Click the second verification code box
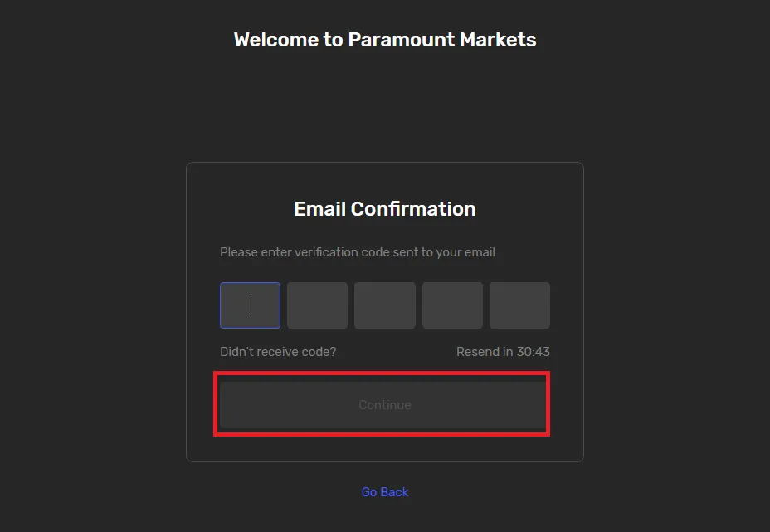The height and width of the screenshot is (532, 770). click(x=317, y=305)
